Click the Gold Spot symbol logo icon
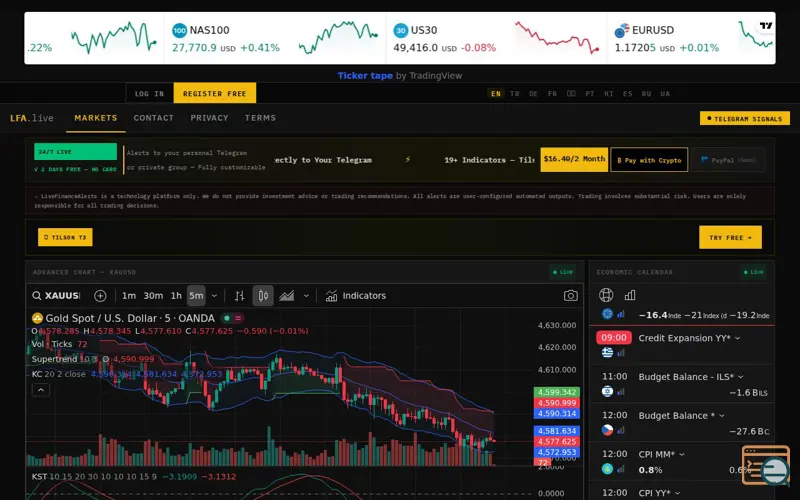The height and width of the screenshot is (500, 800). coord(37,318)
